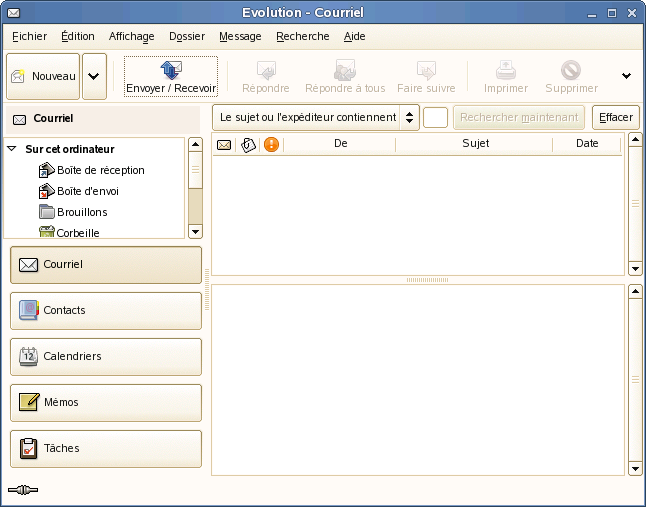Open the Aide menu
Viewport: 646px width, 507px height.
click(355, 36)
